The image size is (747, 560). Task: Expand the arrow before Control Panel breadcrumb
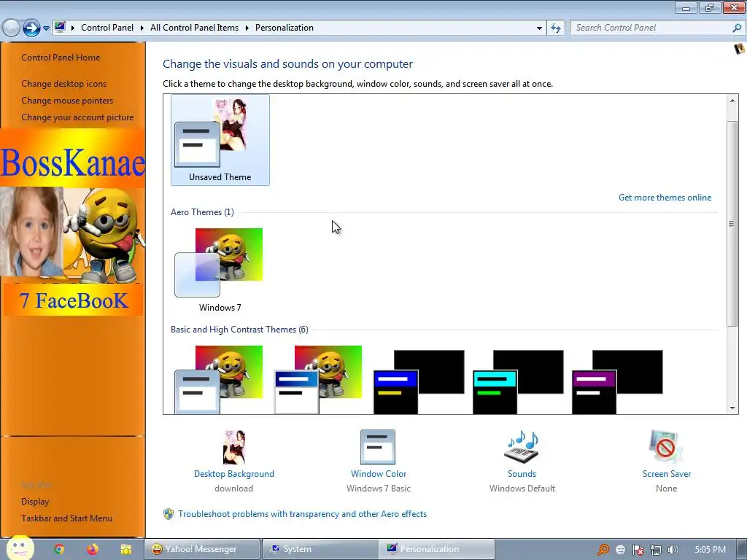pos(73,28)
